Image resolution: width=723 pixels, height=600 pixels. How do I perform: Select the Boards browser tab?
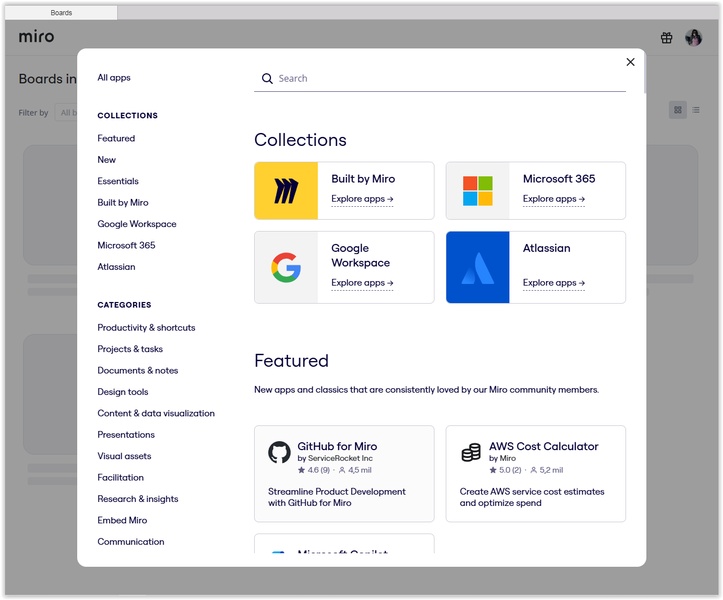pos(61,13)
